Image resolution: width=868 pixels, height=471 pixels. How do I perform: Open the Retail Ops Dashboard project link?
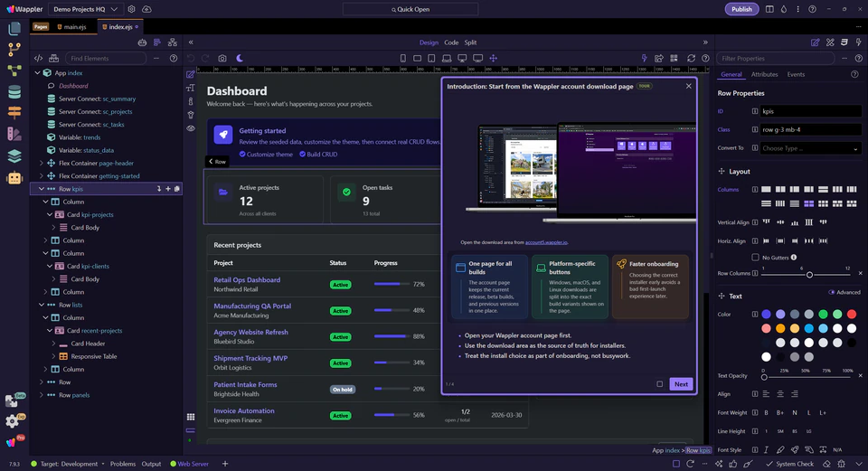247,280
